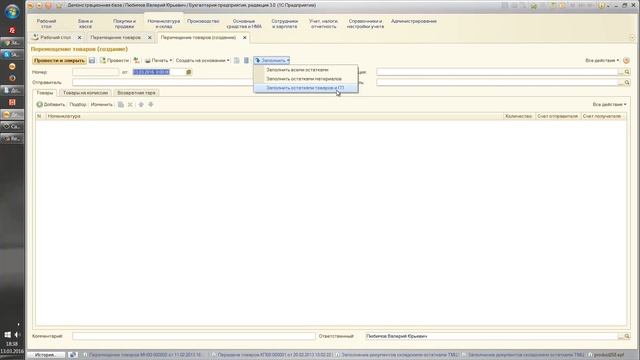The image size is (640, 360).
Task: Open the Печать dropdown
Action: [x=158, y=60]
